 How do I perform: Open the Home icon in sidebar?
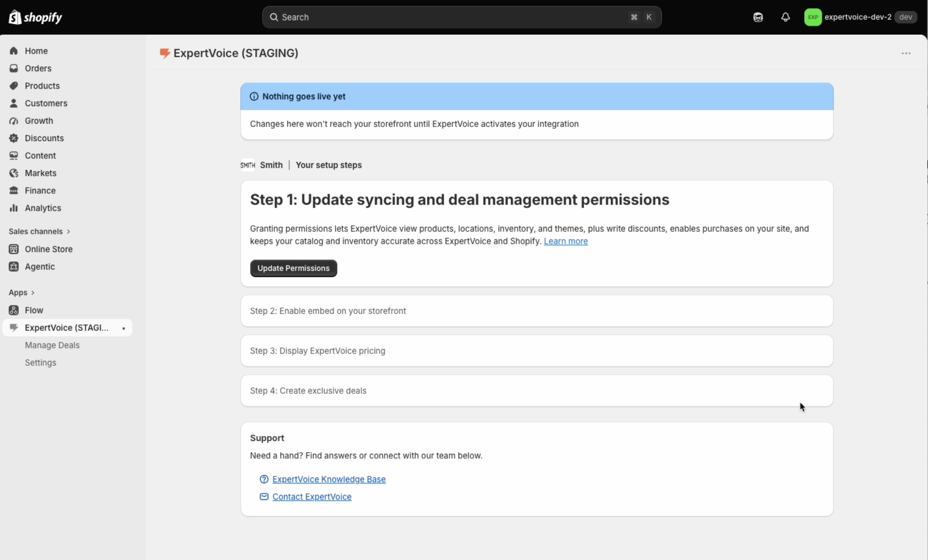pos(14,51)
